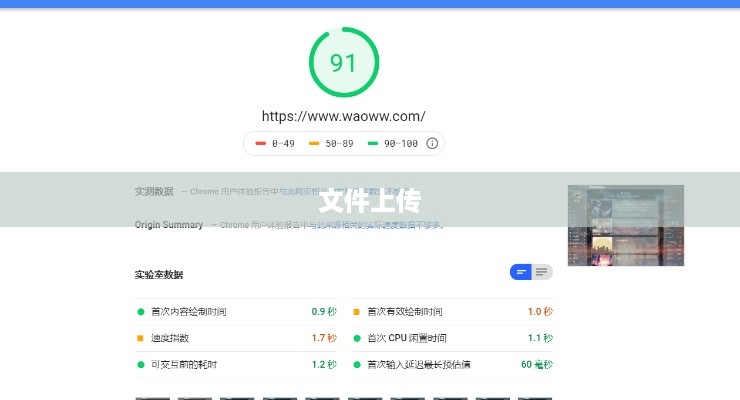
Task: Click the red 0–49 legend item
Action: click(x=275, y=143)
